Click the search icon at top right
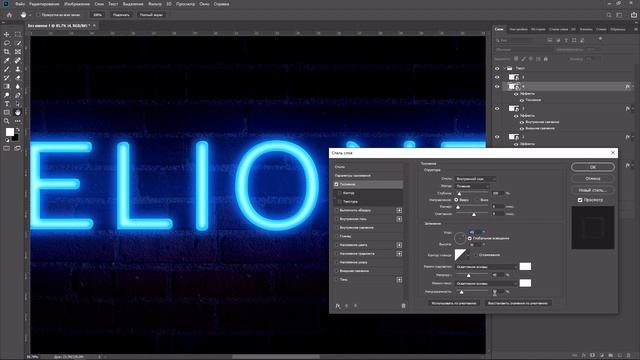Screen dimensions: 640x360 [x=609, y=15]
